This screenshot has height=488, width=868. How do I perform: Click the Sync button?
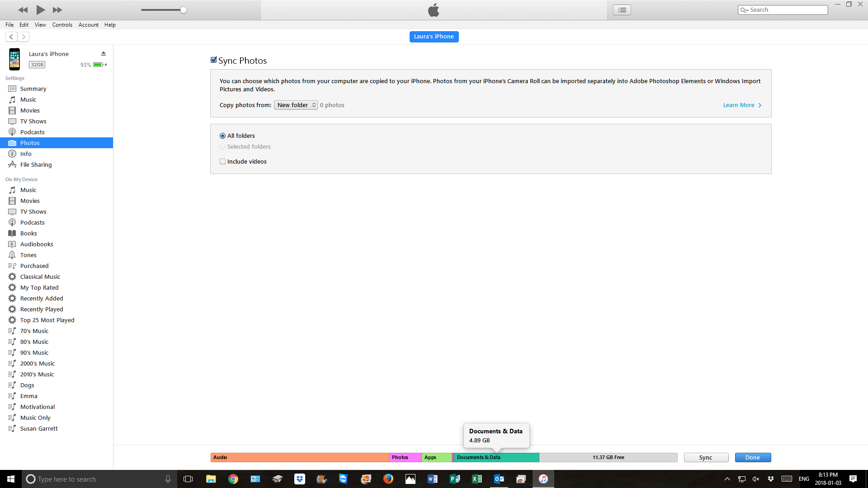pos(706,457)
